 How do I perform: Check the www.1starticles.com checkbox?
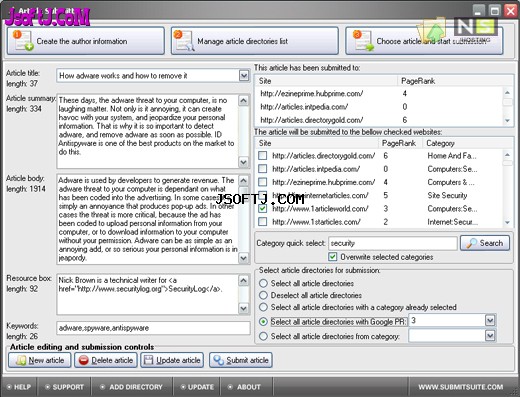(263, 222)
